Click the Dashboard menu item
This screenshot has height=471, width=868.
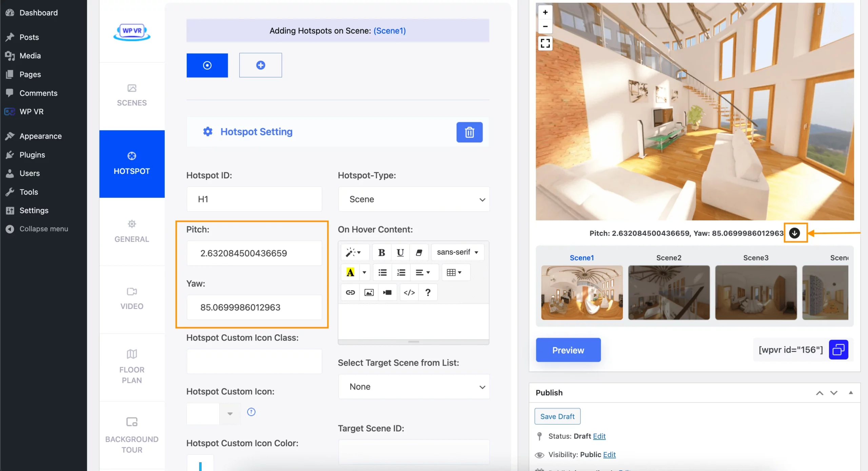click(39, 12)
